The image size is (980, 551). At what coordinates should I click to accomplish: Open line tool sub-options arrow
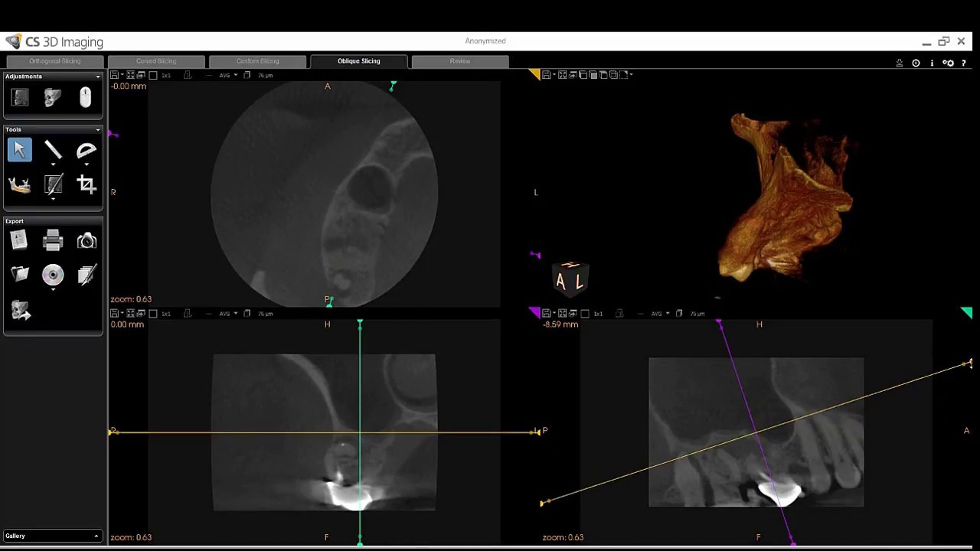click(53, 165)
